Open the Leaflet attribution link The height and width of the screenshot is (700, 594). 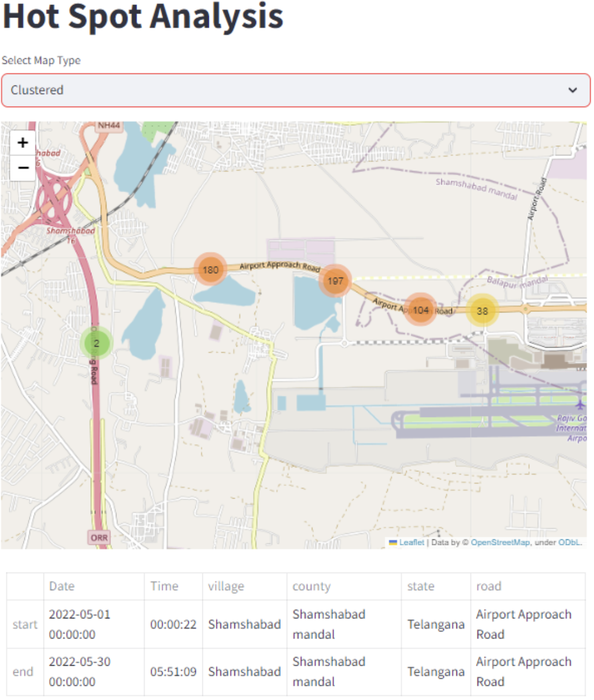(411, 542)
